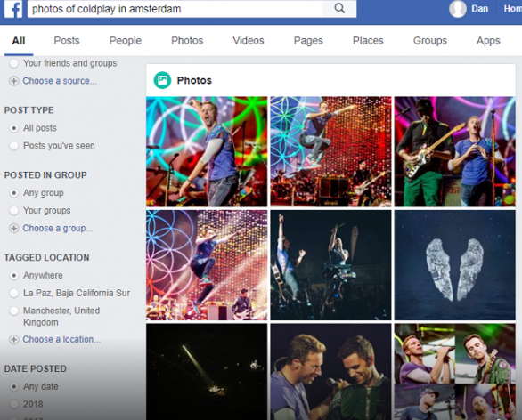Screen dimensions: 522x420
Task: Click the search box with coldplay query
Action: [x=175, y=9]
